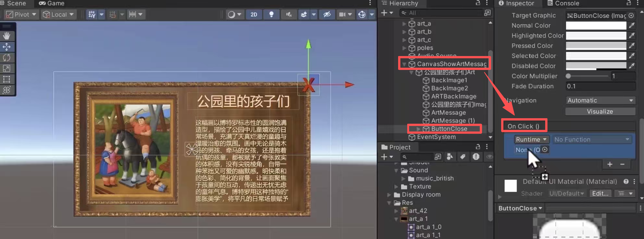Viewport: 644px width, 239px height.
Task: Open search-by-type filter in Project panel
Action: (x=450, y=157)
